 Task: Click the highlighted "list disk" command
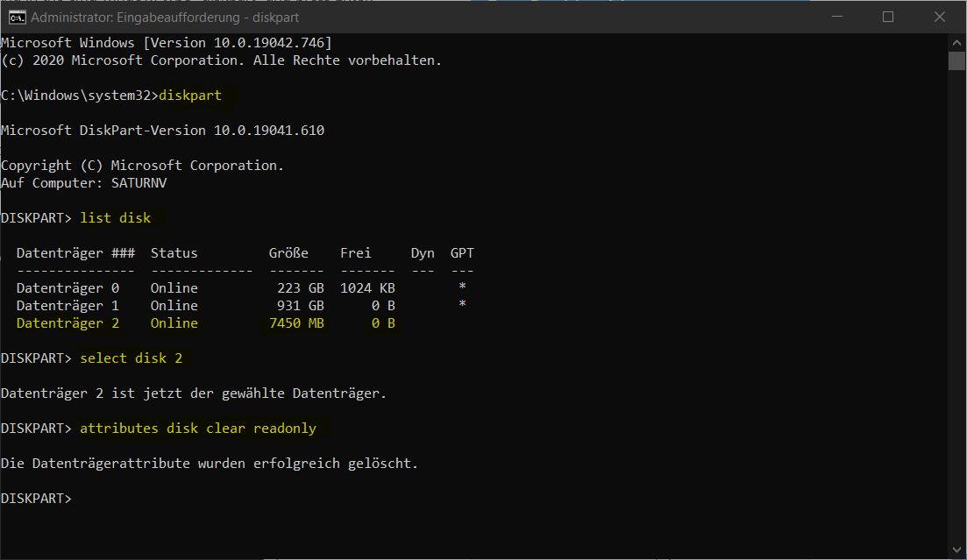click(116, 217)
